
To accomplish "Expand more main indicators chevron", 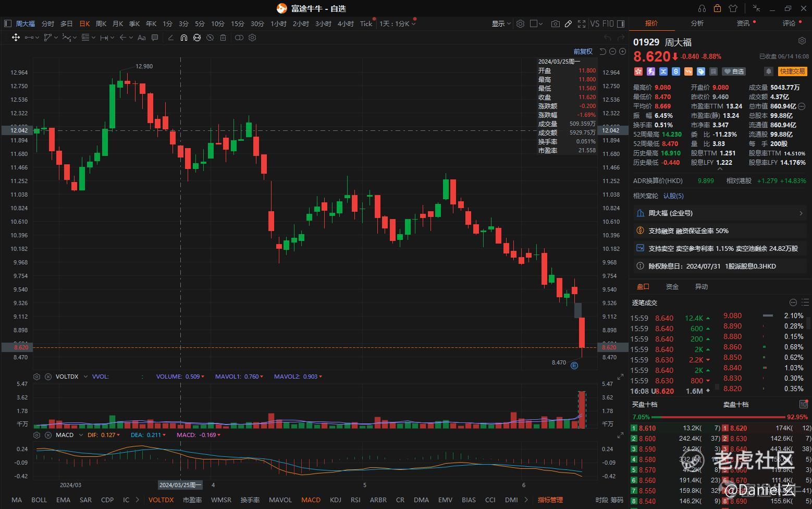I will pos(137,500).
